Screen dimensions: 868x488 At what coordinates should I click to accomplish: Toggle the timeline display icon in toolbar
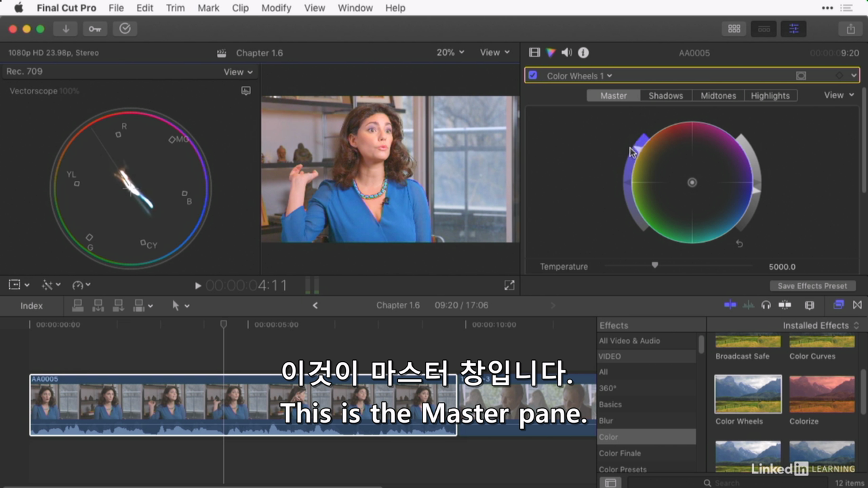click(x=764, y=28)
